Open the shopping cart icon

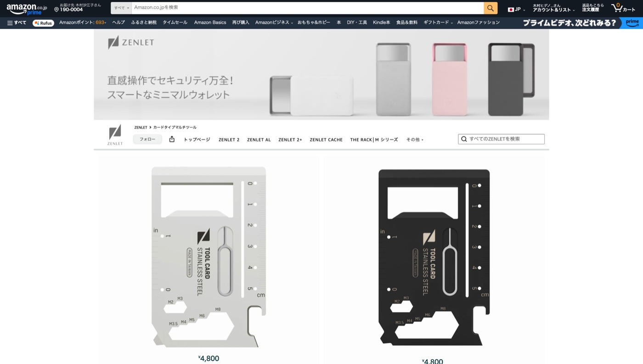pos(623,8)
